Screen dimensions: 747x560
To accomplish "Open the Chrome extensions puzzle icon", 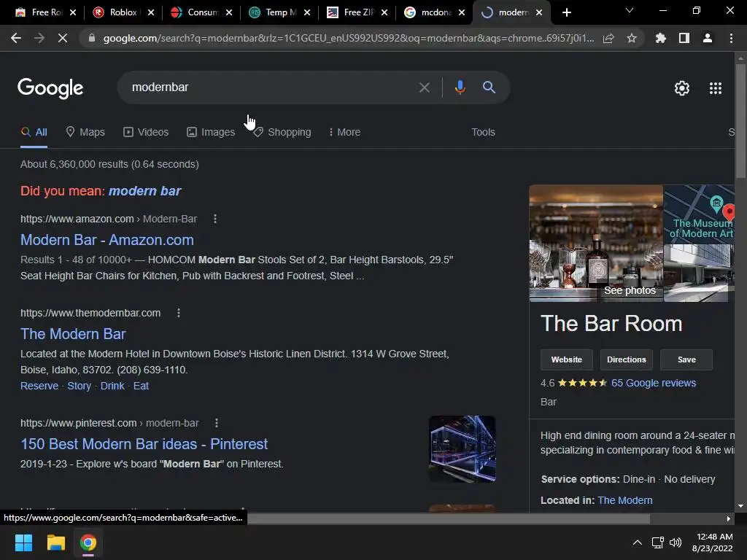I will [x=661, y=38].
